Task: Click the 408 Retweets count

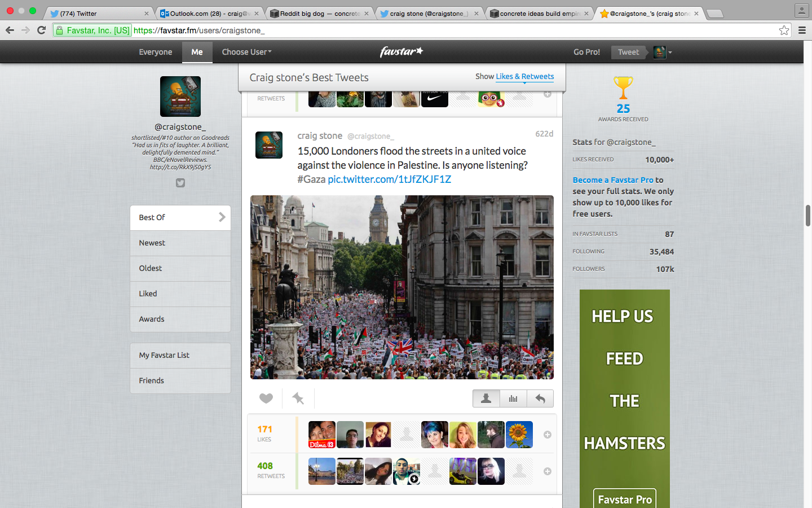Action: 265,466
